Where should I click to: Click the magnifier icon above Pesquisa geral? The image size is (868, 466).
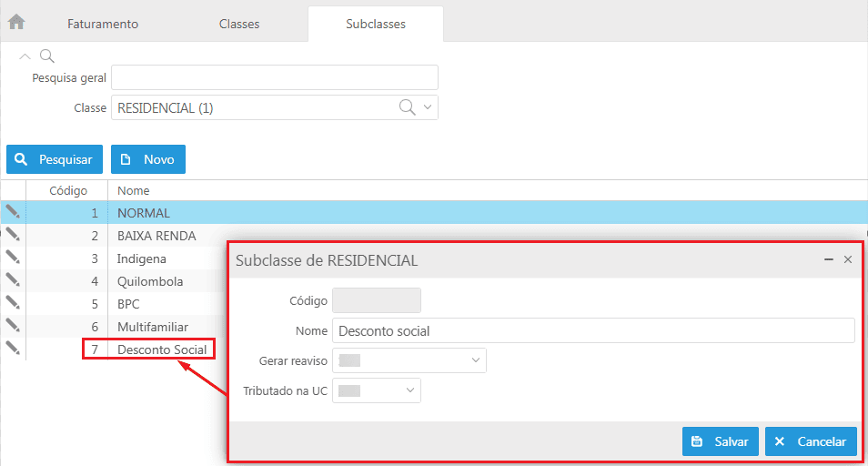(x=46, y=56)
